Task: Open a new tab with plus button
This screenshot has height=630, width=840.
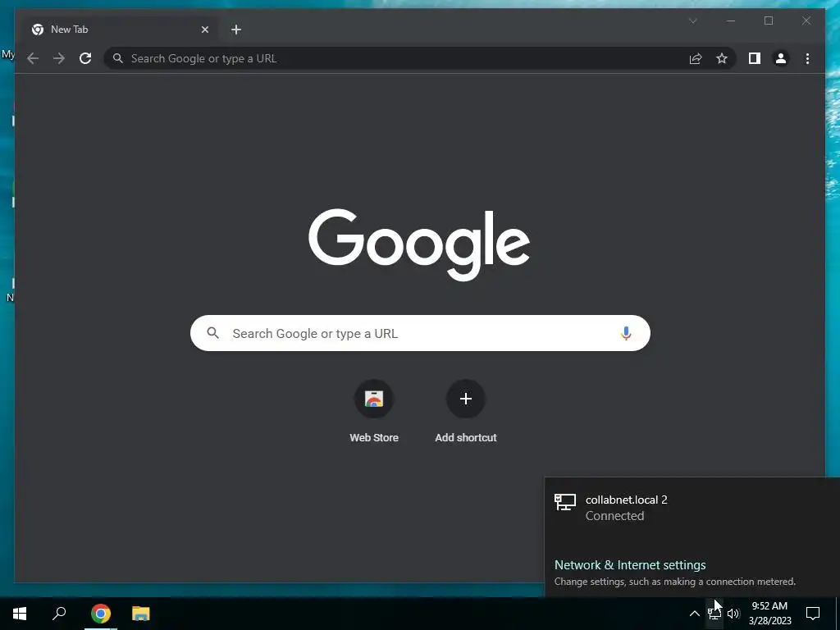Action: click(236, 30)
